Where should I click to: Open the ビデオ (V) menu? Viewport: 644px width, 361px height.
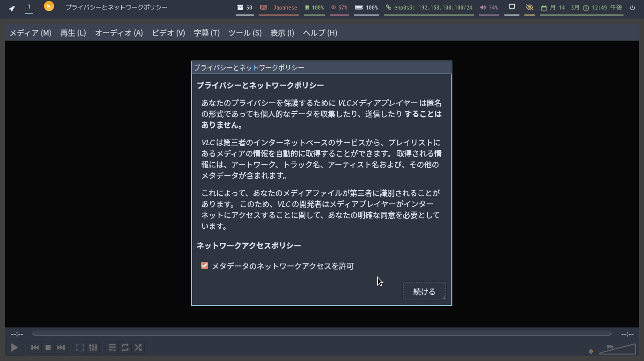[x=169, y=33]
